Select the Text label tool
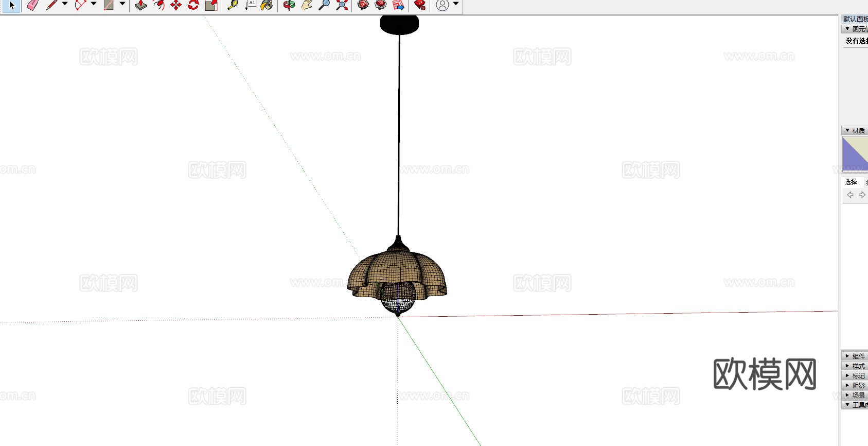868x446 pixels. (x=250, y=5)
